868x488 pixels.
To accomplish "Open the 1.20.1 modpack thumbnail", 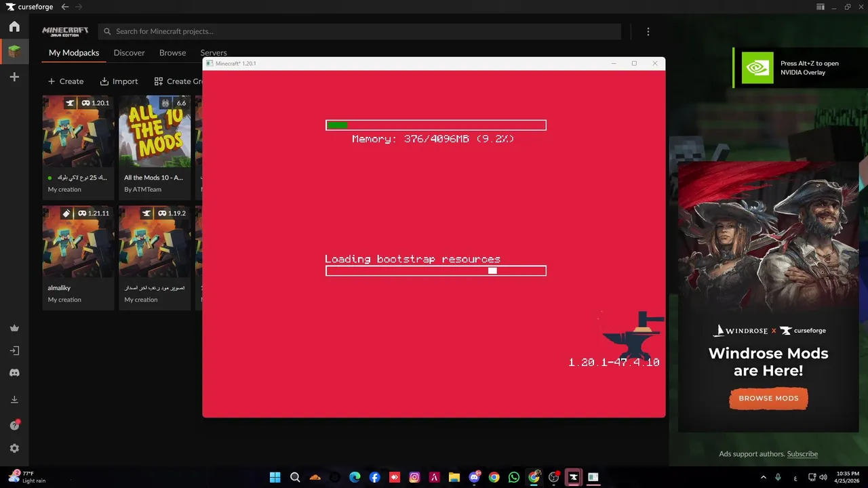I will coord(78,131).
